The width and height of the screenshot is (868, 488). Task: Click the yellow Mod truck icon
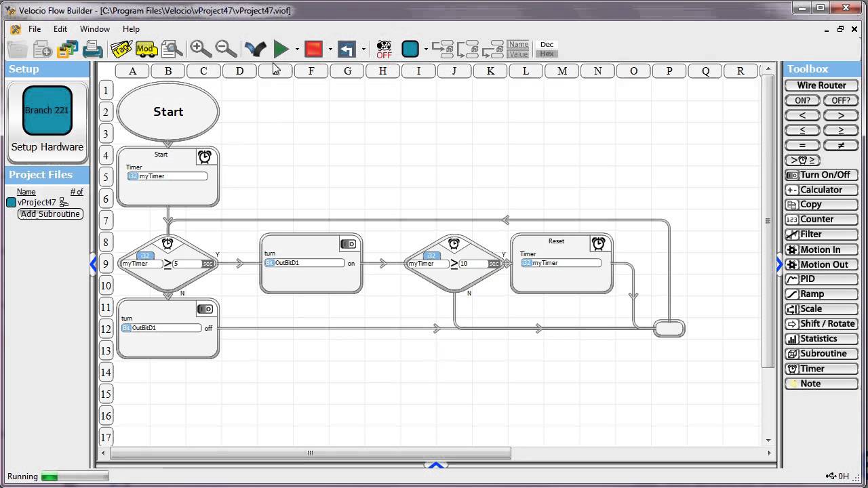(146, 49)
